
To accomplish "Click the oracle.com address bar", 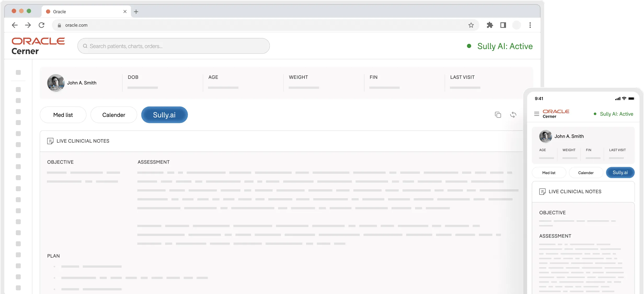I will (266, 25).
